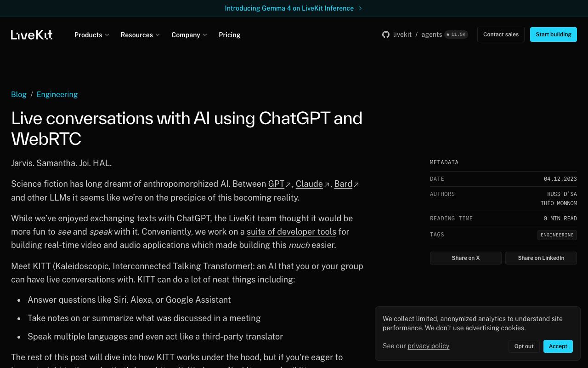Screen dimensions: 588x368
Task: Go to the Engineering breadcrumb
Action: tap(57, 94)
